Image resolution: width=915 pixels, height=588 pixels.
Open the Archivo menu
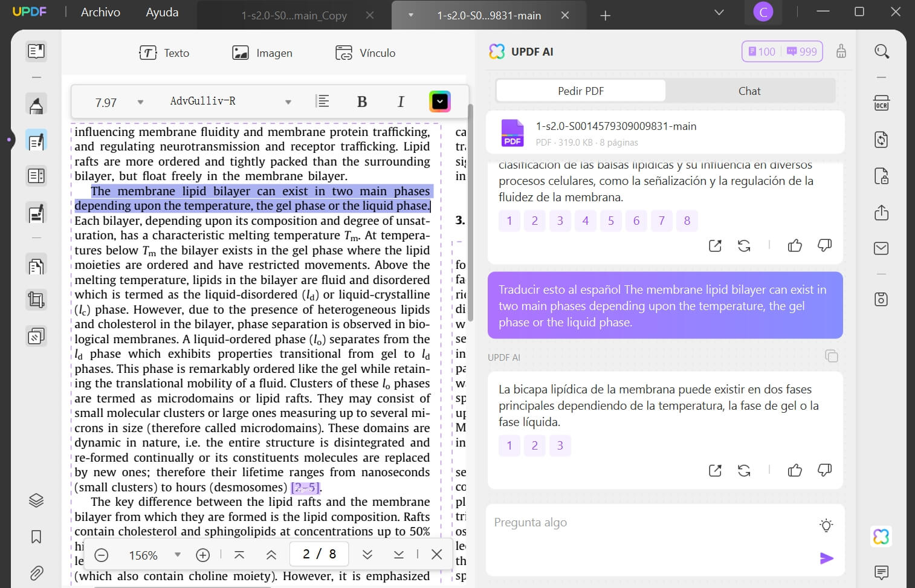[100, 12]
